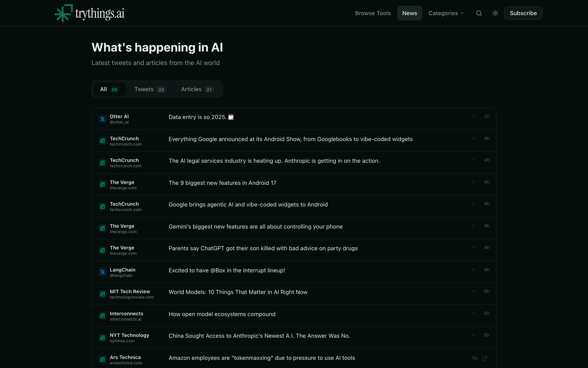Click article icon next to Interconnects

click(x=102, y=316)
